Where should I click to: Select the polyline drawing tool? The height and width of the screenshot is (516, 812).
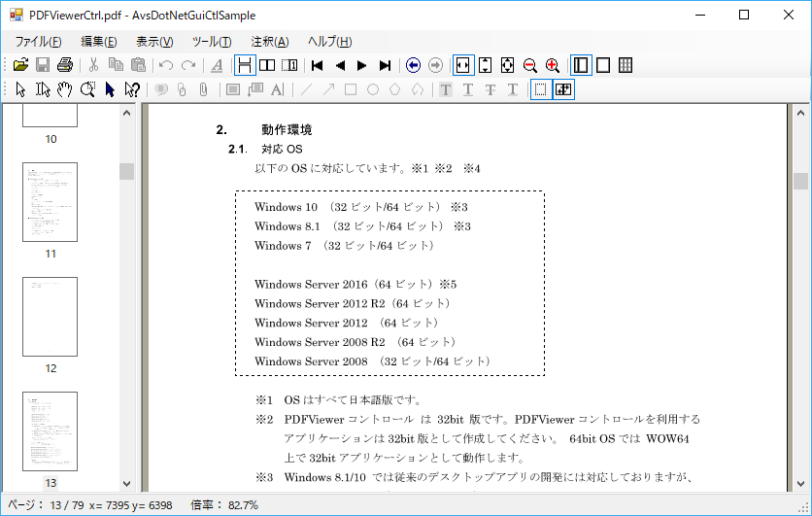418,89
